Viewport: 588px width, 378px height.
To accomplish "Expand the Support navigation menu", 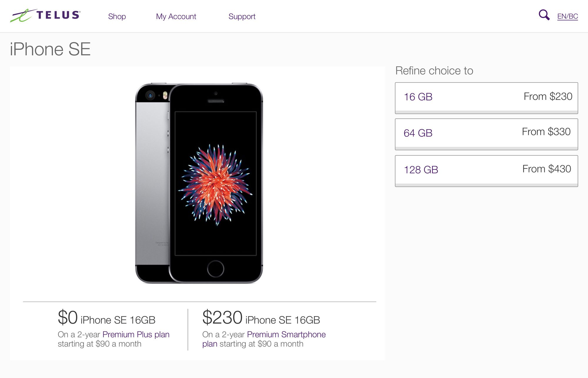I will coord(242,16).
